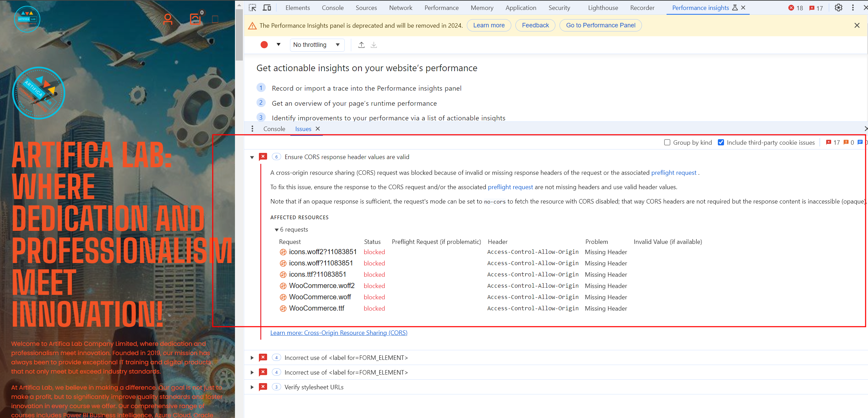Open the drawer three-dot more tools menu
The width and height of the screenshot is (868, 418).
pos(252,129)
